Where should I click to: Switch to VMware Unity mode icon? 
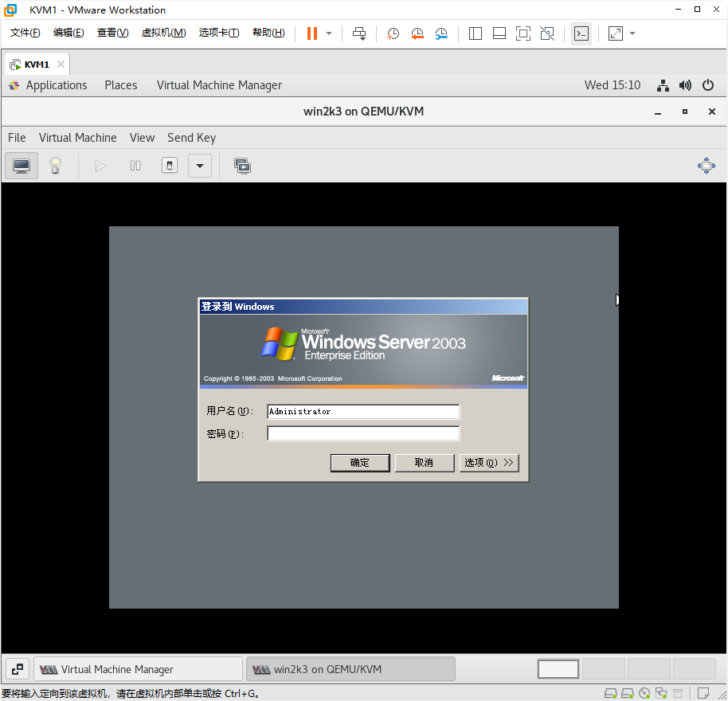(547, 33)
